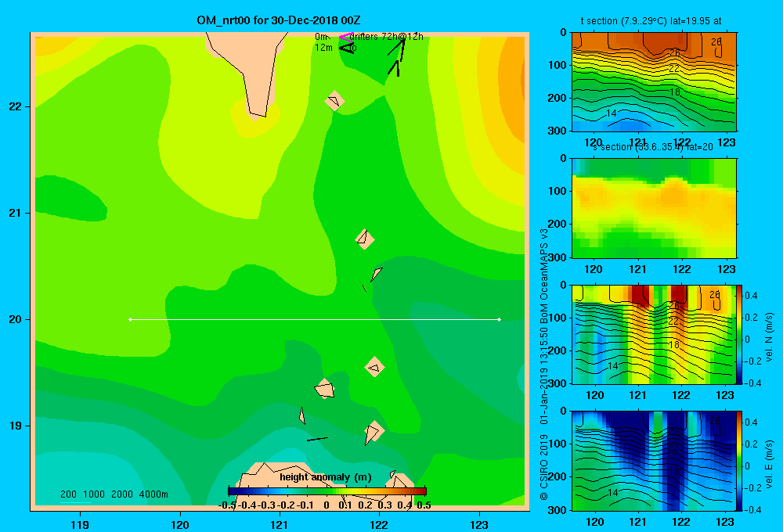Click the small island just below latitude 22
This screenshot has width=783, height=532.
pos(334,101)
